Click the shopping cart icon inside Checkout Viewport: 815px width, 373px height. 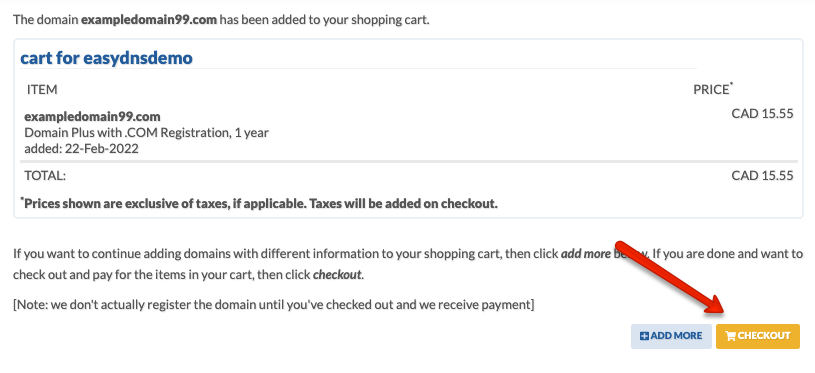730,336
